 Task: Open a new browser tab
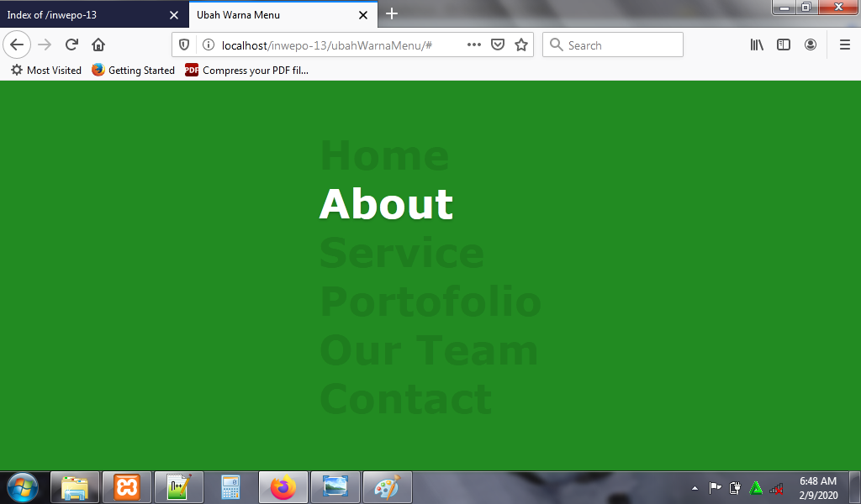[392, 14]
